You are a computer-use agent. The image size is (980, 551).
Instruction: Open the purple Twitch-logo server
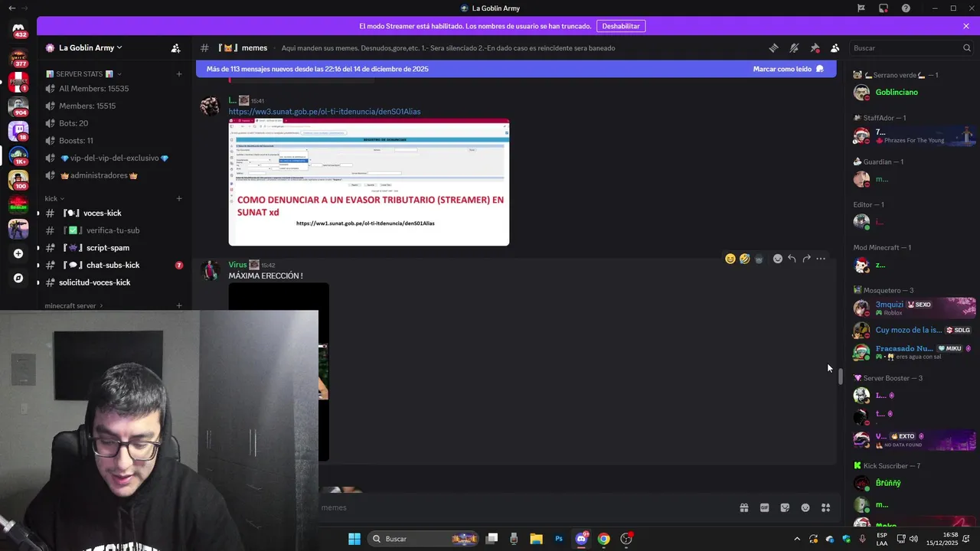tap(18, 131)
